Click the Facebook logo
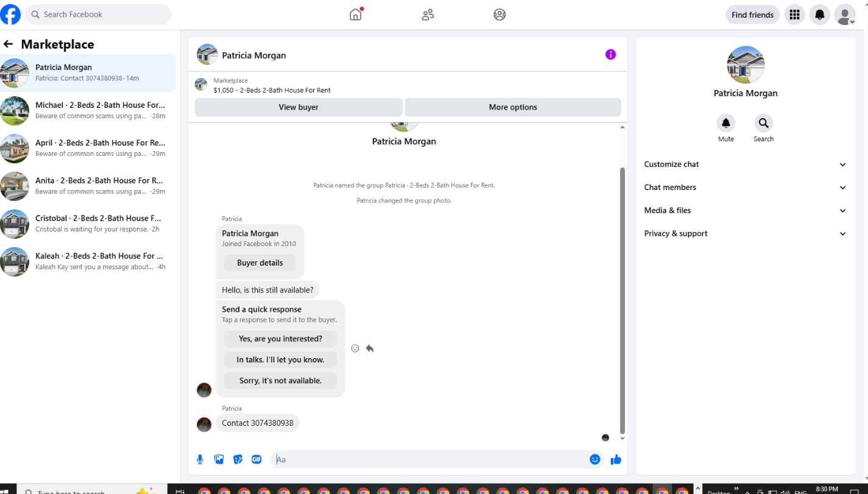The image size is (868, 494). tap(10, 14)
